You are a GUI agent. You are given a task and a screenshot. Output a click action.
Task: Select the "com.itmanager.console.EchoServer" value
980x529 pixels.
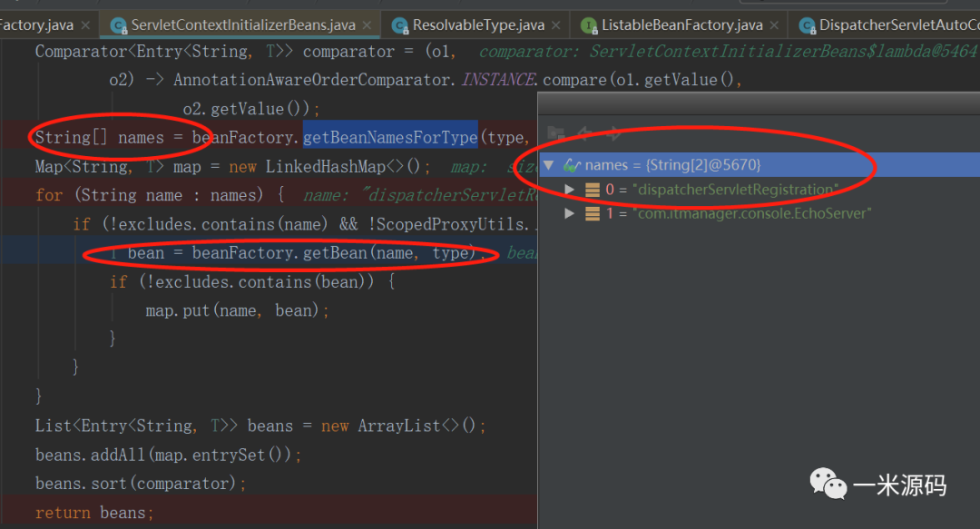[x=752, y=214]
